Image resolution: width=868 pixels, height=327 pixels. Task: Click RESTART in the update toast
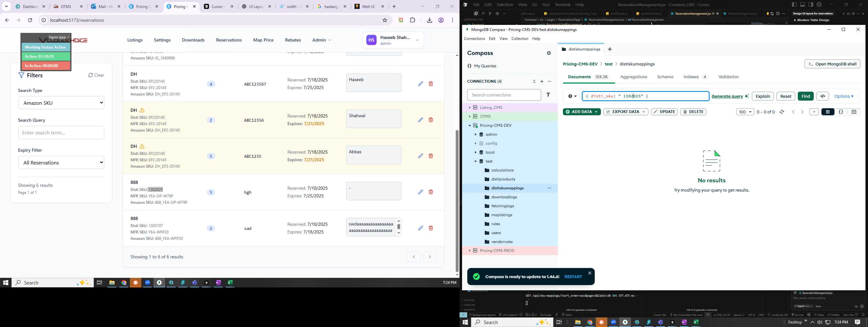573,277
